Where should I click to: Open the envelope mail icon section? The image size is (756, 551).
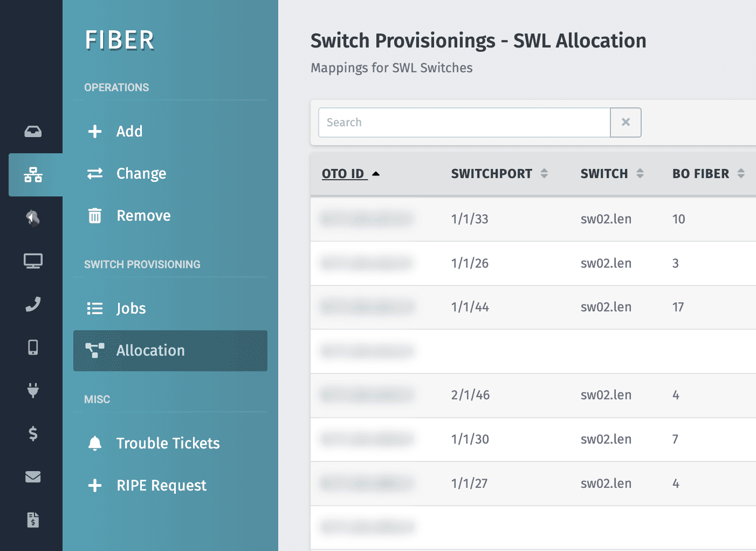click(33, 477)
